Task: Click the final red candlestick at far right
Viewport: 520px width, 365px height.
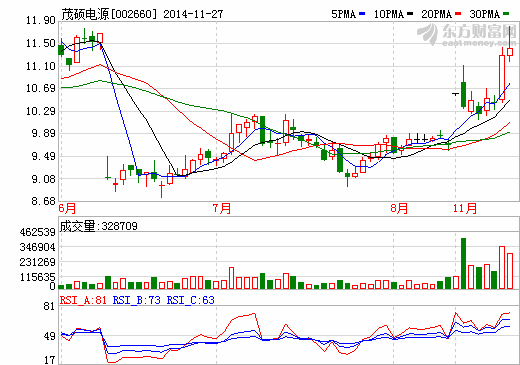Action: click(x=510, y=52)
